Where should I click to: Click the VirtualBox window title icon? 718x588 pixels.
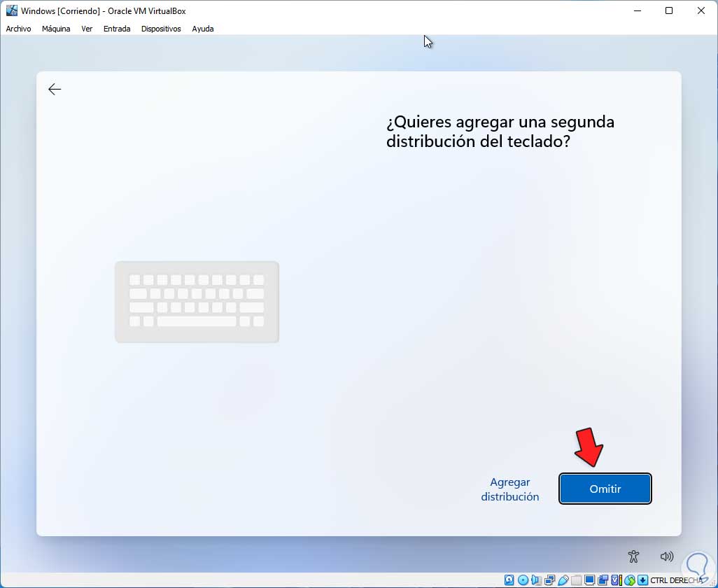tap(11, 10)
